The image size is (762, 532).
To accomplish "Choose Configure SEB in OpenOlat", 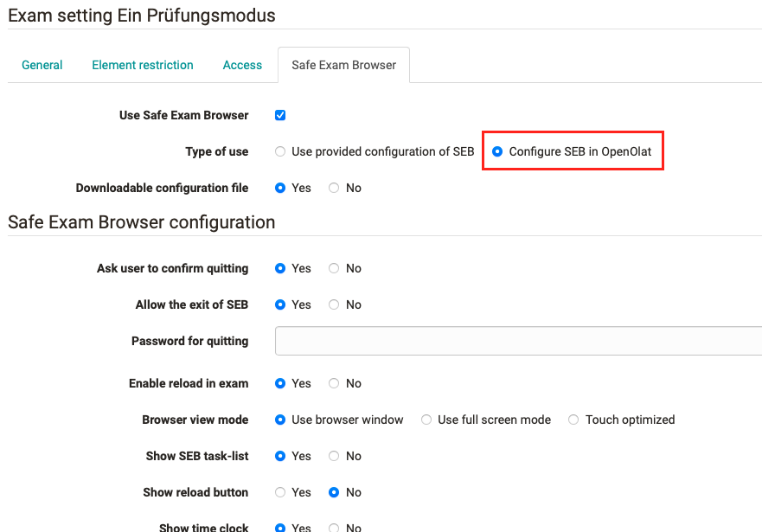I will pyautogui.click(x=497, y=151).
